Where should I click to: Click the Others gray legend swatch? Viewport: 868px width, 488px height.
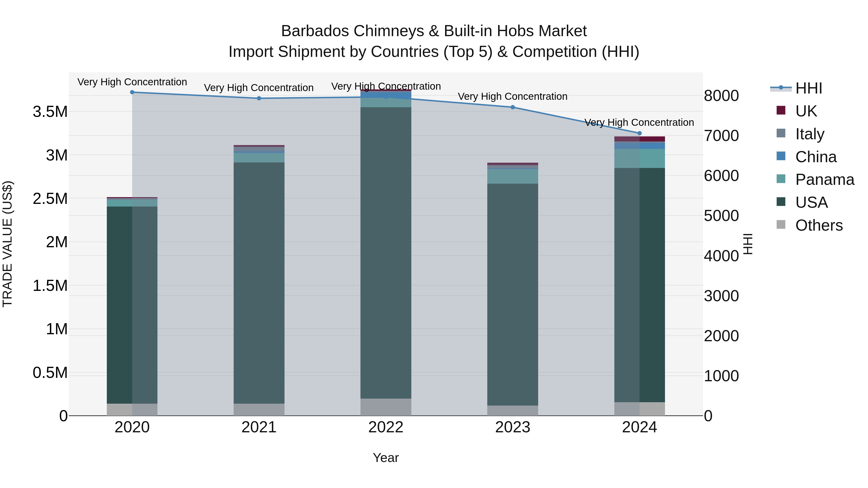tap(781, 225)
